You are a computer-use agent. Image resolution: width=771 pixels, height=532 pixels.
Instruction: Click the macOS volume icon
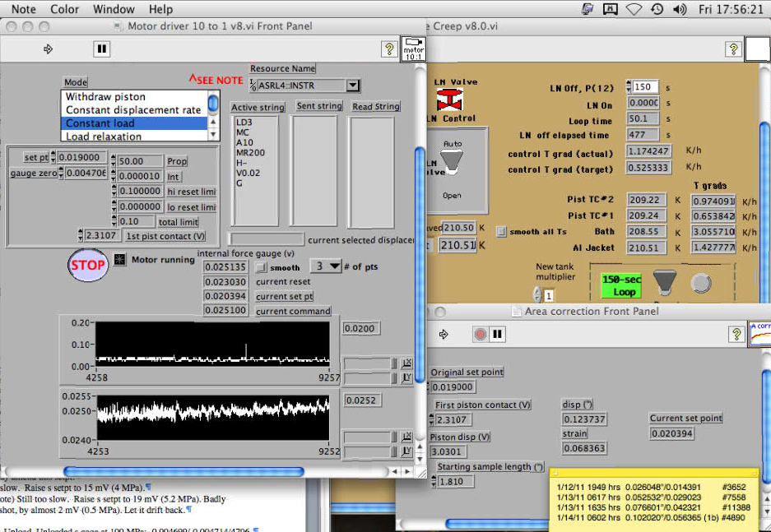(680, 10)
